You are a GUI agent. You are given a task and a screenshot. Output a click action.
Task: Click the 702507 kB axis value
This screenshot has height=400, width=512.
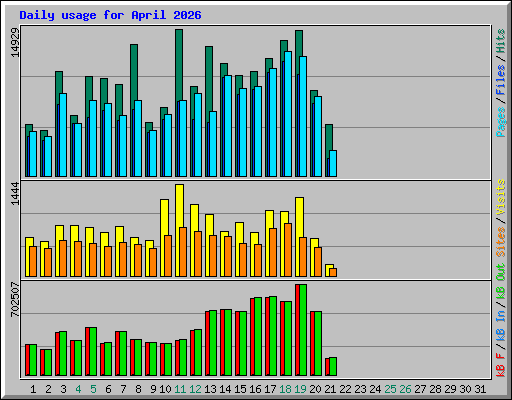[x=15, y=299]
